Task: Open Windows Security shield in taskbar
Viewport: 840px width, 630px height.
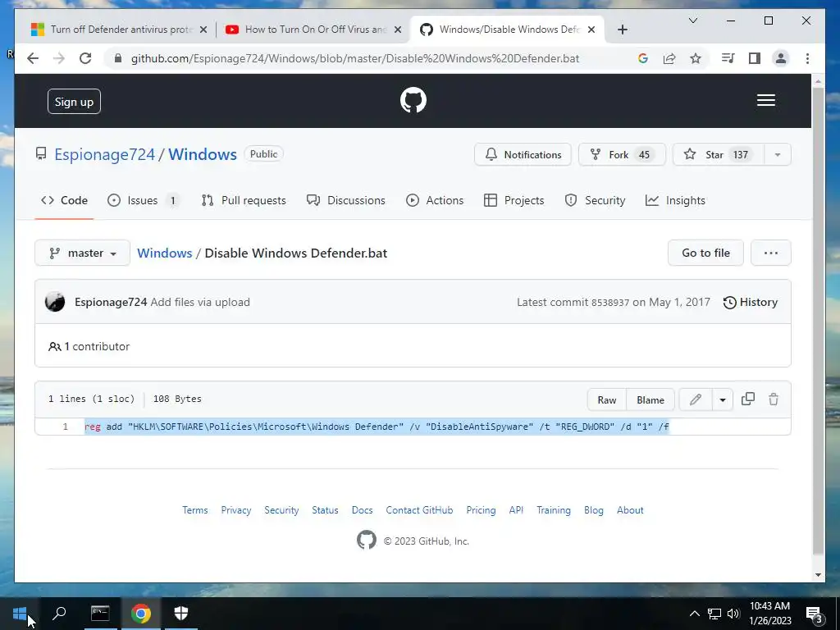Action: pos(181,614)
